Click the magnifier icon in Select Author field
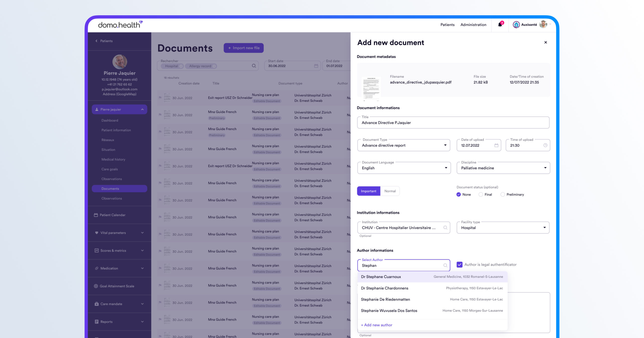 (x=445, y=265)
